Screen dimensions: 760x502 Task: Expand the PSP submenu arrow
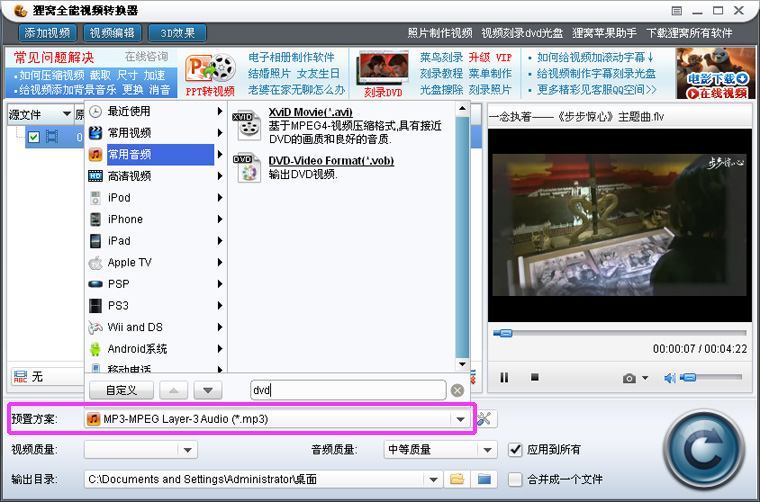coord(220,284)
